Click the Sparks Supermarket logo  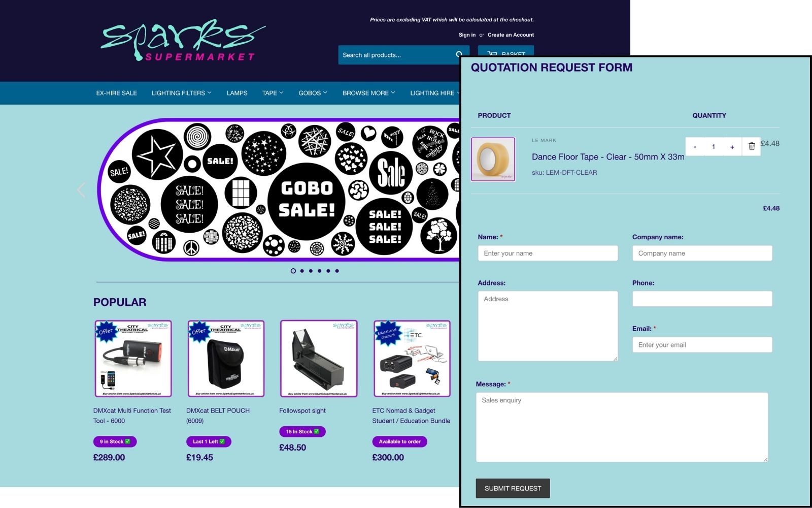point(183,41)
